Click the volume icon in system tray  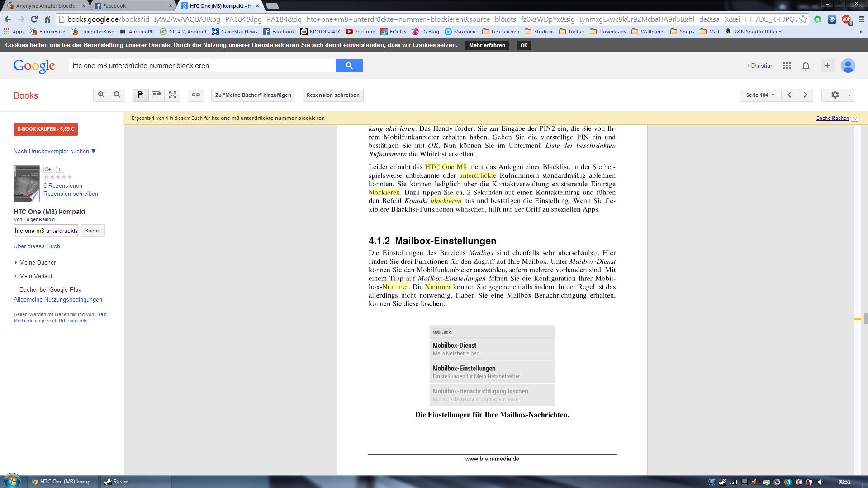point(821,482)
